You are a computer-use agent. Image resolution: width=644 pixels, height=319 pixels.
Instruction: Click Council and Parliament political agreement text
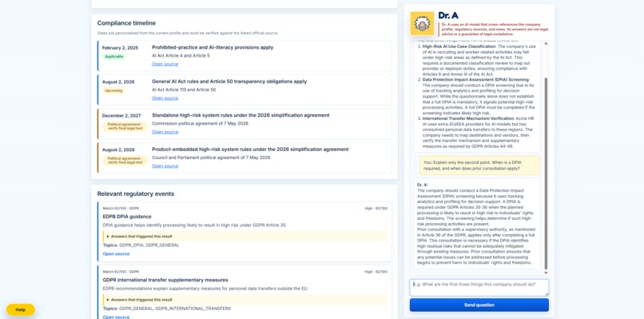pyautogui.click(x=211, y=158)
